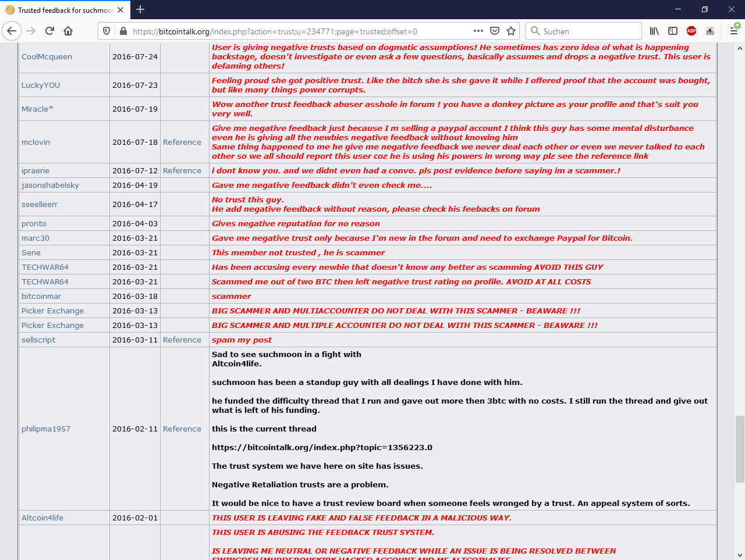Click the 'spam my post' feedback text
Viewport: 745px width, 560px height.
coord(242,340)
